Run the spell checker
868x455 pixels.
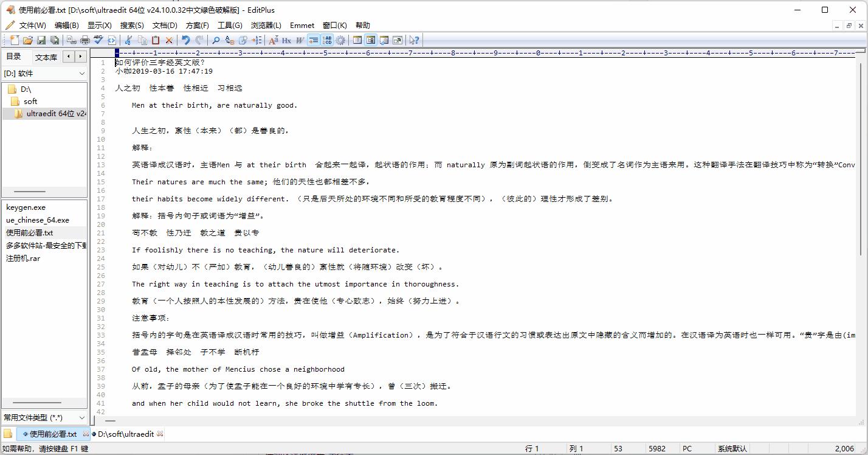pyautogui.click(x=98, y=40)
